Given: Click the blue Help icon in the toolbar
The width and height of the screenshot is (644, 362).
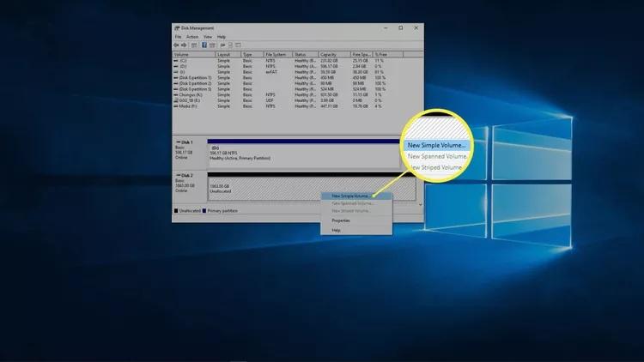Looking at the screenshot, I should [x=204, y=45].
